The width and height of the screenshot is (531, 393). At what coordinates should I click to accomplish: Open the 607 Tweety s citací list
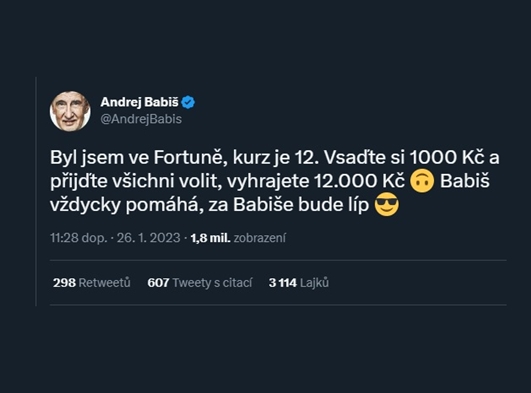pos(200,283)
